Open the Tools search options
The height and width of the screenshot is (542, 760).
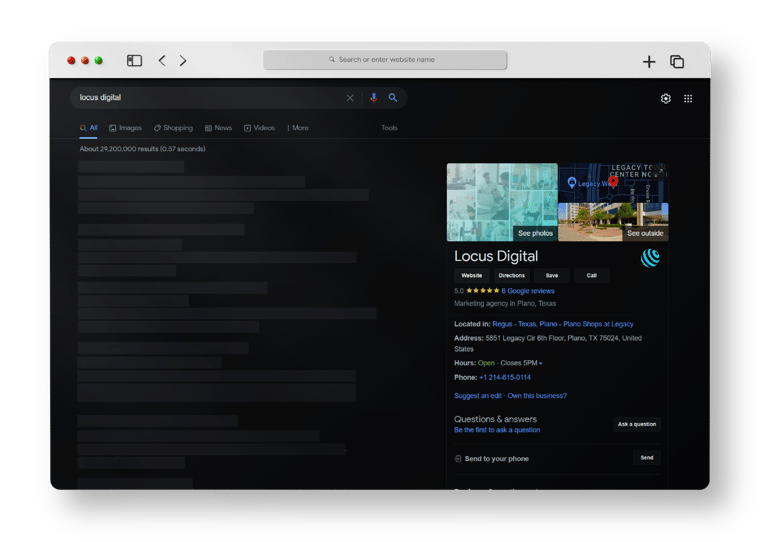pyautogui.click(x=389, y=128)
